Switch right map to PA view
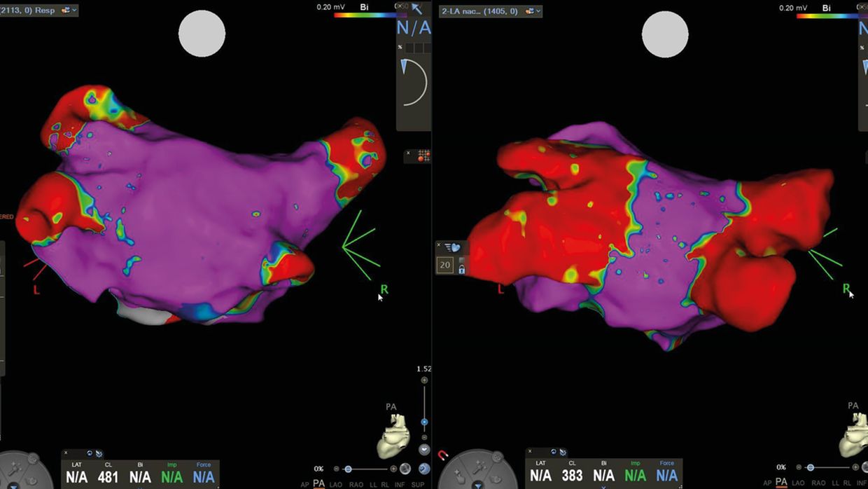The width and height of the screenshot is (868, 489). coord(783,482)
